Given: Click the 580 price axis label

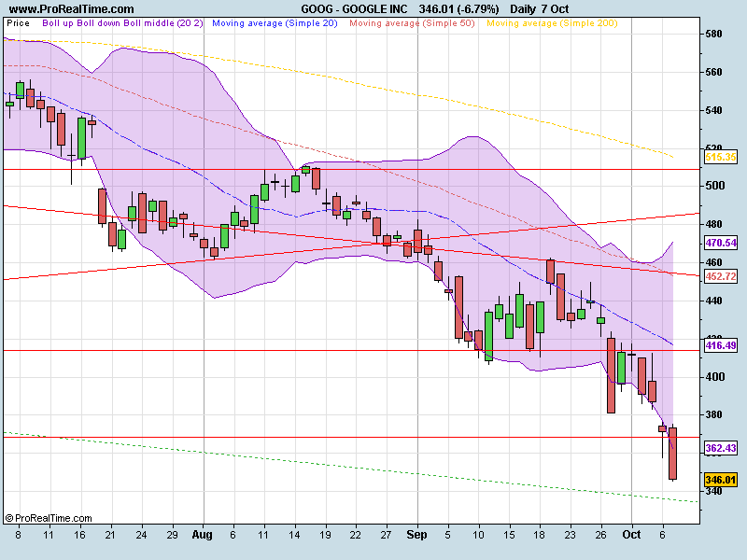Looking at the screenshot, I should [x=713, y=34].
